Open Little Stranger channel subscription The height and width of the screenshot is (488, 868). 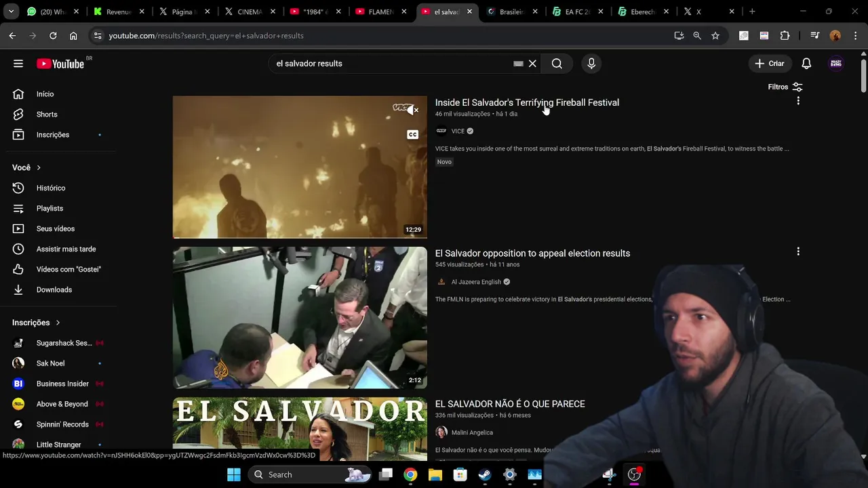pos(58,445)
